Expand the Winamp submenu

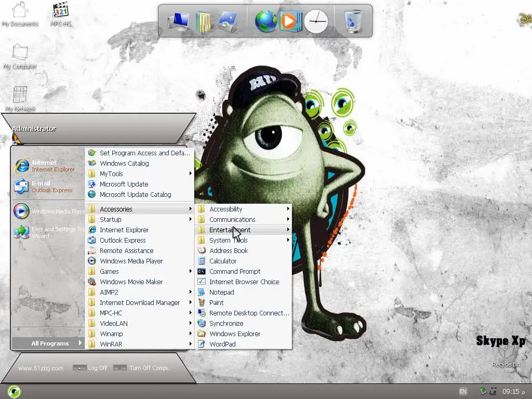(140, 334)
